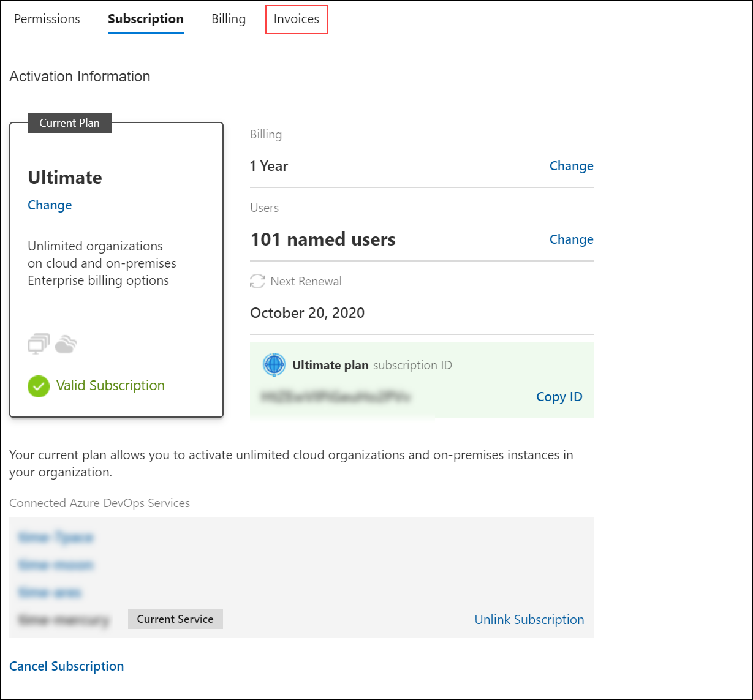Click the Current Plan badge

(69, 122)
